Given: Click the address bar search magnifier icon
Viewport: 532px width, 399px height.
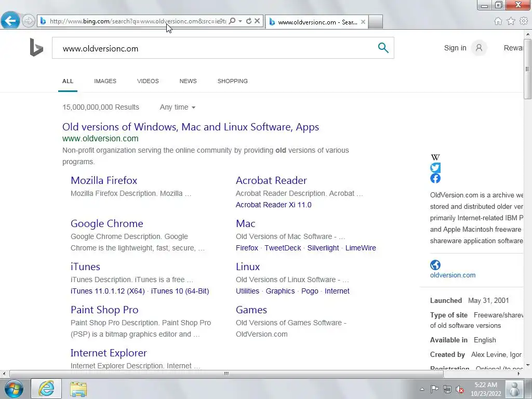Looking at the screenshot, I should [x=232, y=21].
